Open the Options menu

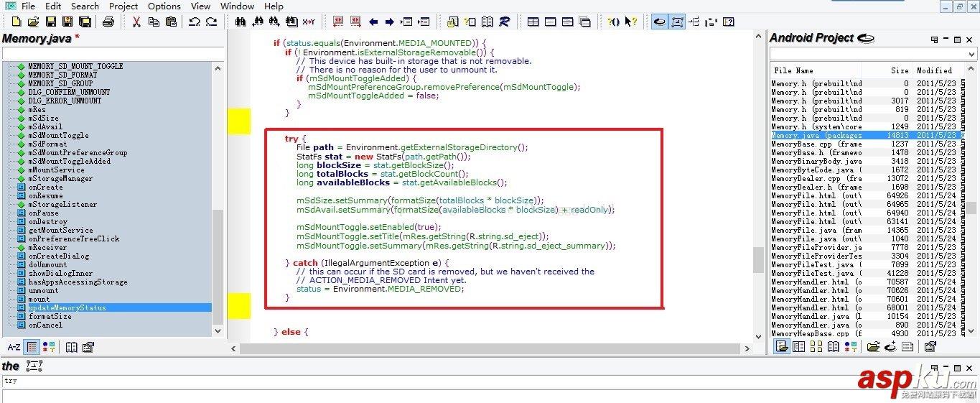[x=164, y=6]
